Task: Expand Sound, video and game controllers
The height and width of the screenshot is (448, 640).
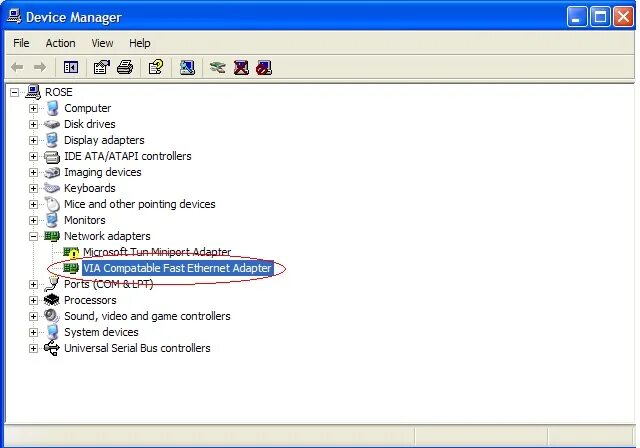Action: (x=33, y=316)
